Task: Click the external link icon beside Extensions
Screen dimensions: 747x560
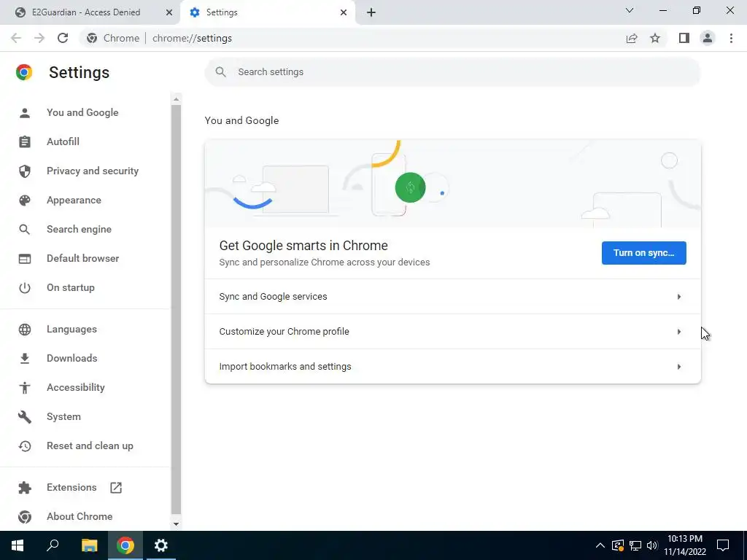Action: 116,488
